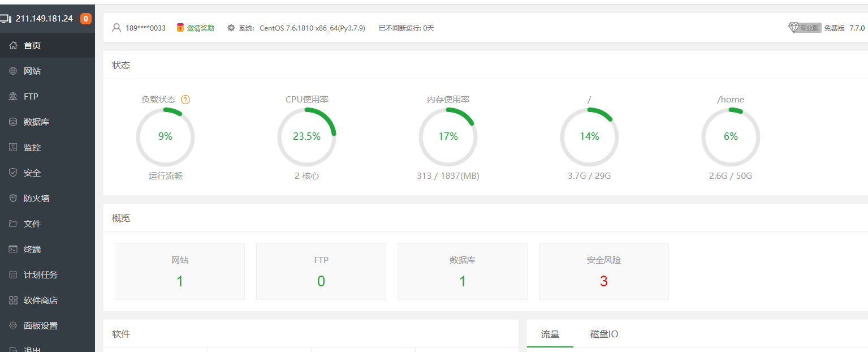Image resolution: width=868 pixels, height=352 pixels.
Task: Click the database icon beside 数据库
Action: point(14,122)
